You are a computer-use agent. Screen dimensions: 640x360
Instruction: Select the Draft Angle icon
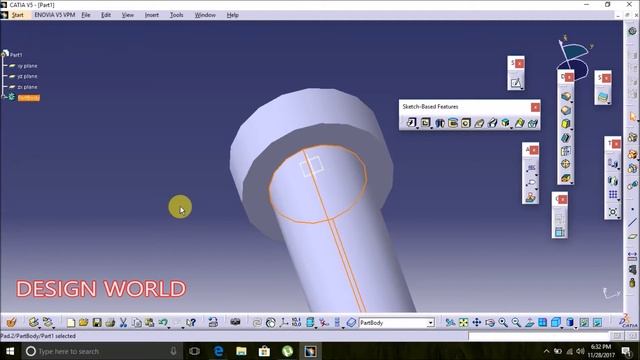[565, 124]
